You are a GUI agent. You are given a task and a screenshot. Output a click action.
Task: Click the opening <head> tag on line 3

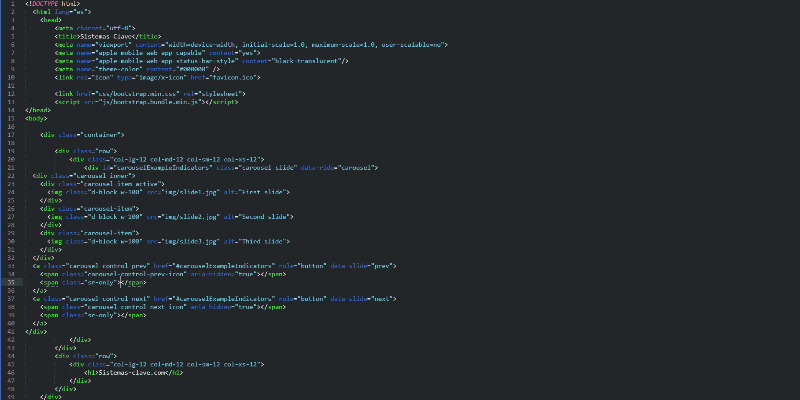51,20
